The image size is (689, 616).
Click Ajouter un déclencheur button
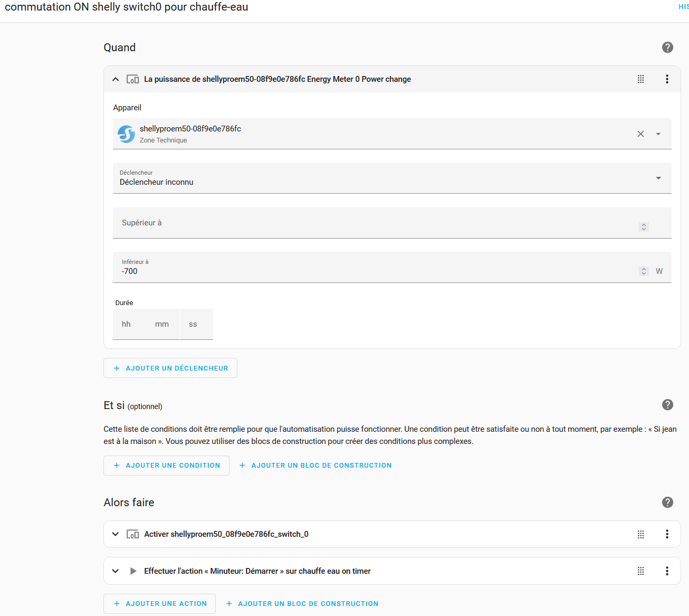170,368
